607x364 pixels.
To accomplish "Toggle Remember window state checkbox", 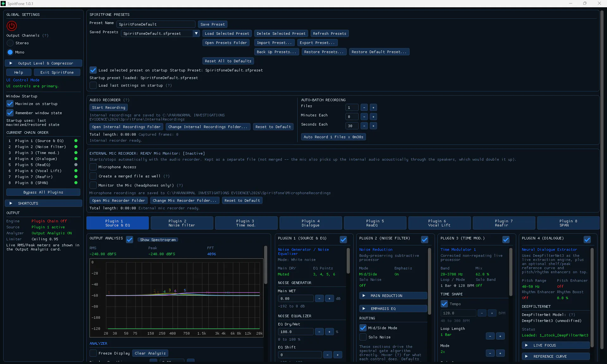I will pos(10,113).
